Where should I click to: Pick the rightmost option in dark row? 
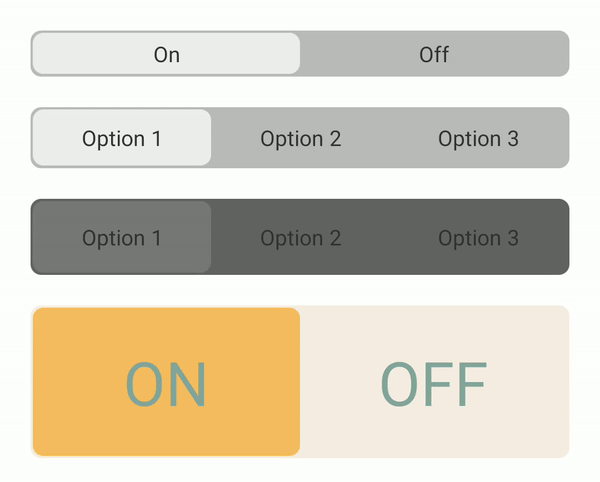coord(478,237)
